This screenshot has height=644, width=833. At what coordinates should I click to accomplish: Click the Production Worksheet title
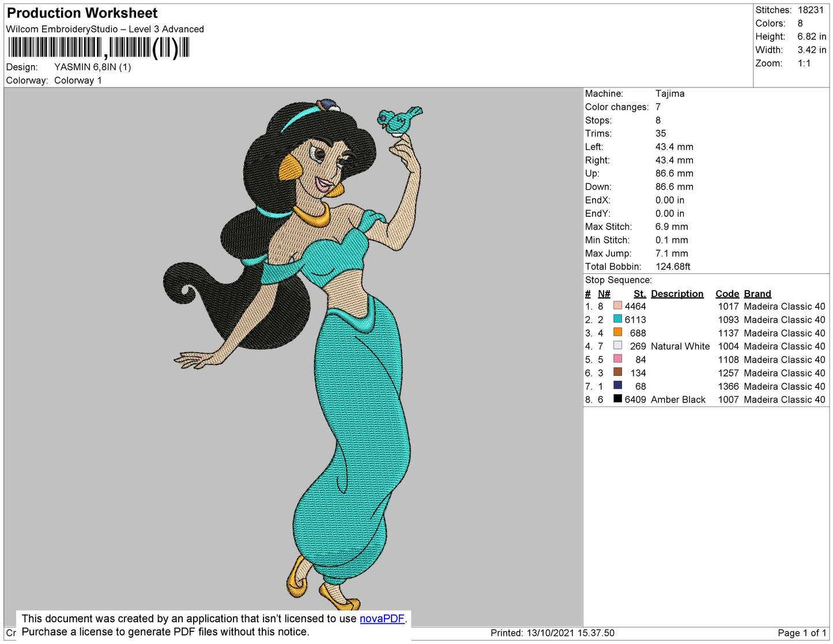tap(82, 13)
